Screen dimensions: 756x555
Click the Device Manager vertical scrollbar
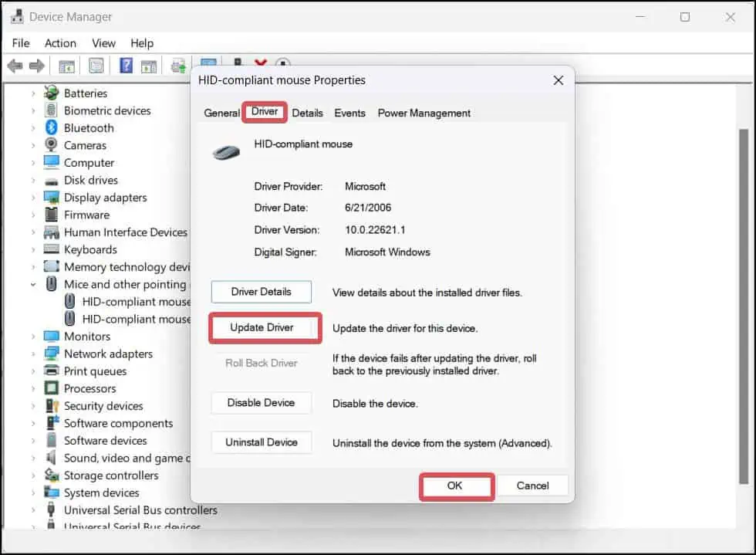pos(744,306)
